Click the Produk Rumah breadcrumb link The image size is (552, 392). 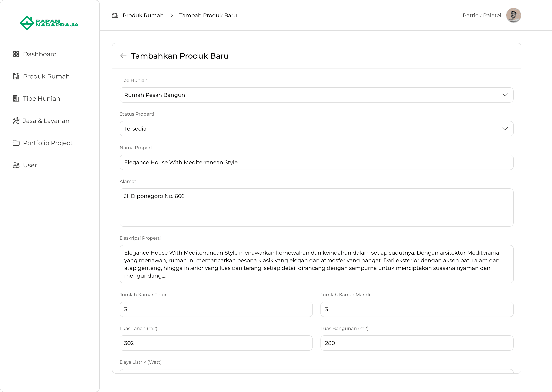143,16
